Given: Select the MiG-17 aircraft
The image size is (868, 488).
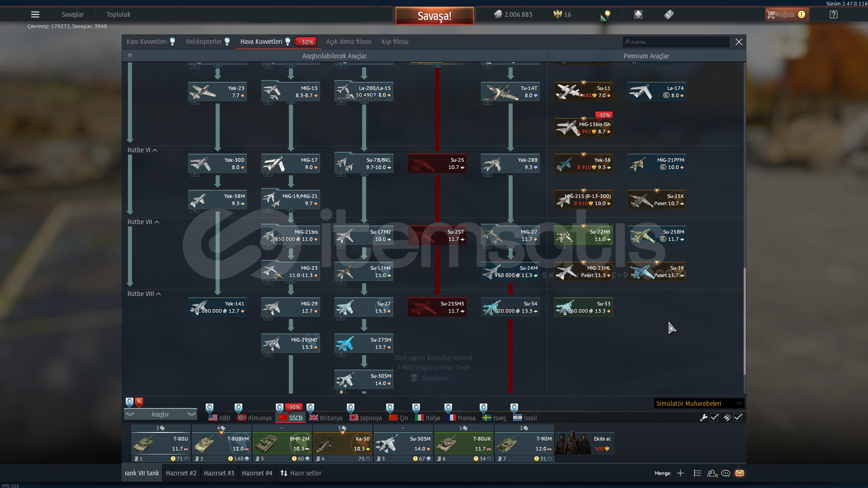Looking at the screenshot, I should point(291,163).
